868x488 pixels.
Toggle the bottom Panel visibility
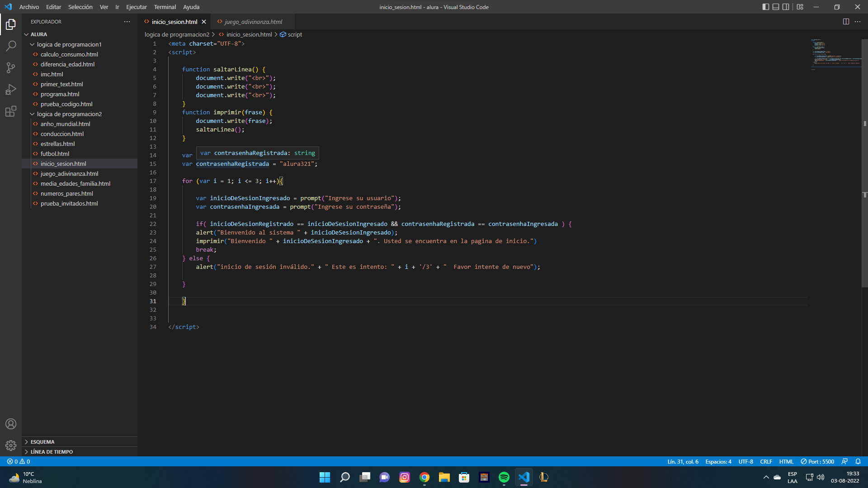(x=776, y=7)
